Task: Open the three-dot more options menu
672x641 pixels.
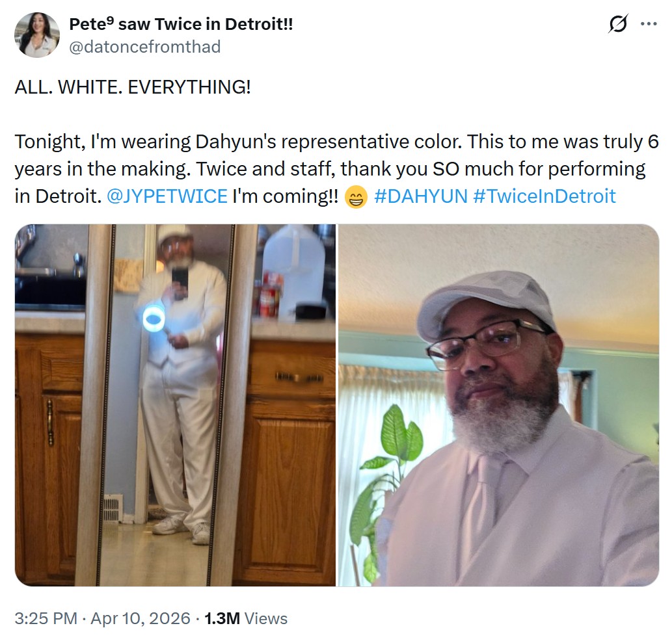Action: (x=649, y=24)
